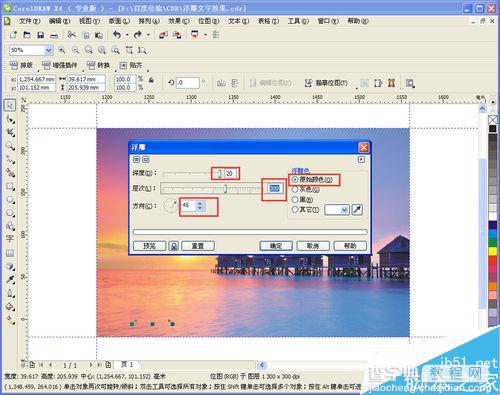Click the Print icon

(54, 35)
